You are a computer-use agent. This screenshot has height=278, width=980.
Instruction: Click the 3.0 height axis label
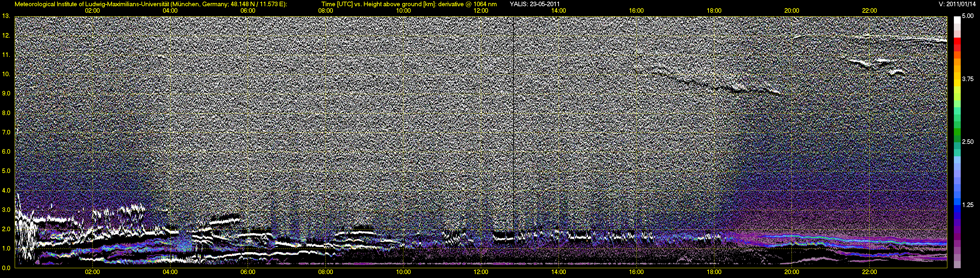pos(6,209)
